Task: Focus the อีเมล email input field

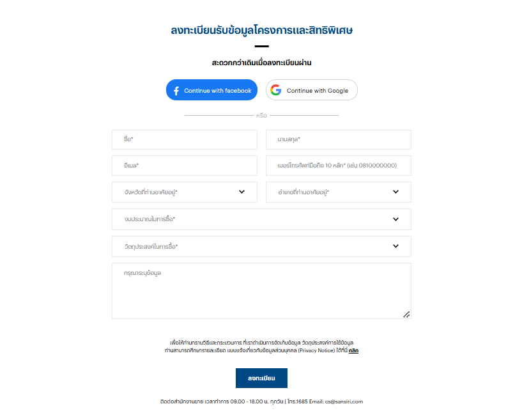Action: click(185, 166)
